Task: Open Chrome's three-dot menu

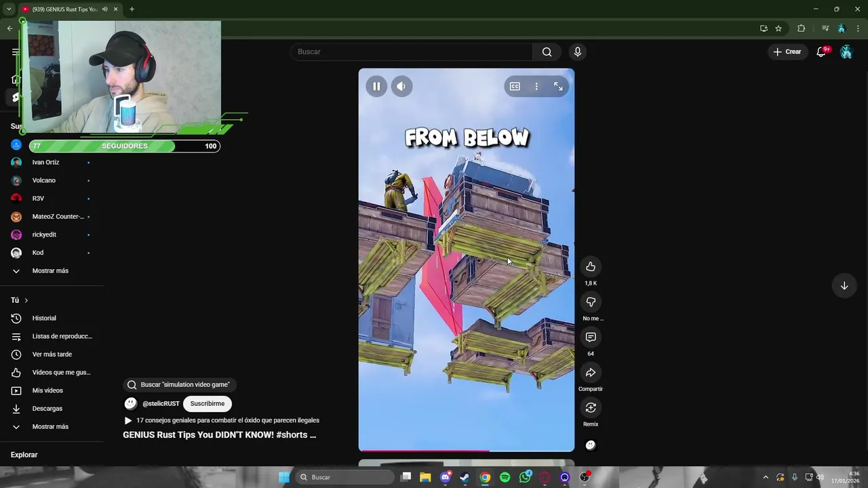Action: click(x=858, y=28)
